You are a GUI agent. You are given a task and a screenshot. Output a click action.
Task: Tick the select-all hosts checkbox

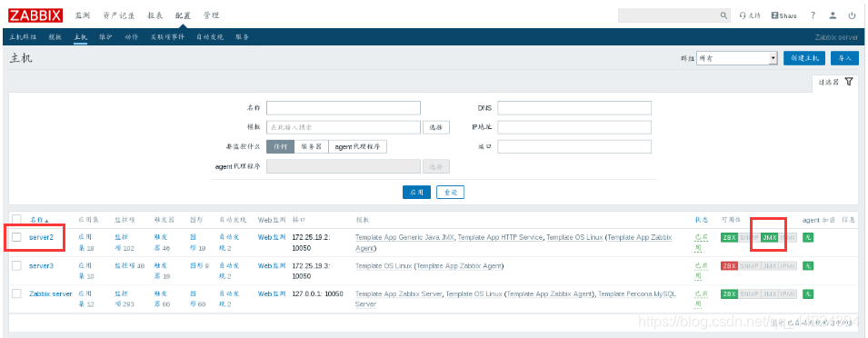16,220
